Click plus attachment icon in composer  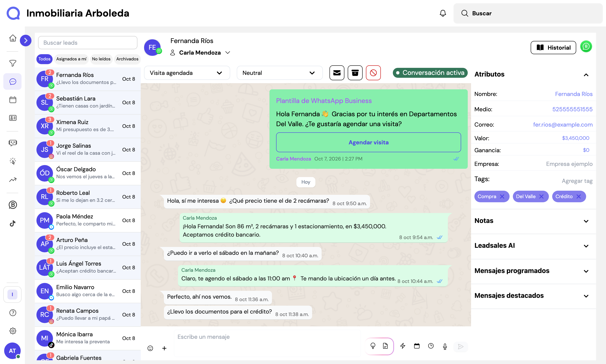click(164, 348)
